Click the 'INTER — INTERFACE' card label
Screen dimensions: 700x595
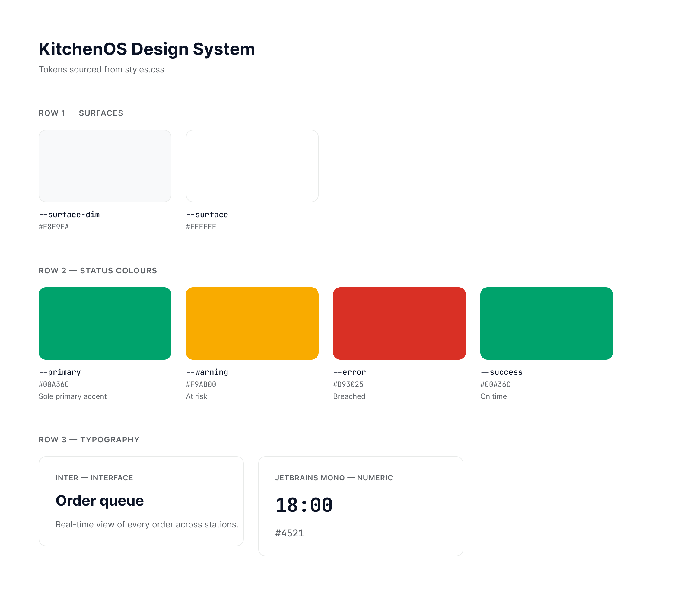94,478
